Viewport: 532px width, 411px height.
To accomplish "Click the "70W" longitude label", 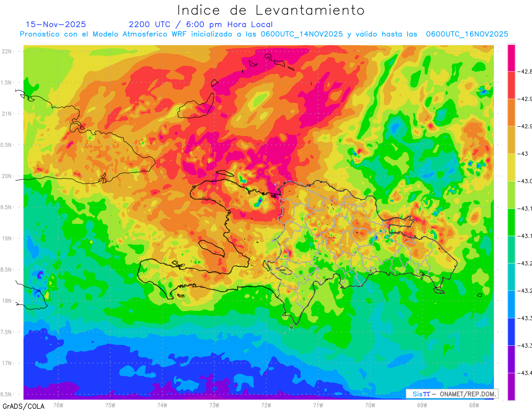I will click(370, 405).
